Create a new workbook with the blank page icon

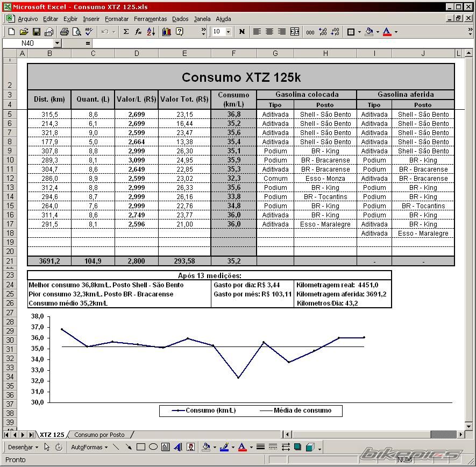tap(11, 32)
